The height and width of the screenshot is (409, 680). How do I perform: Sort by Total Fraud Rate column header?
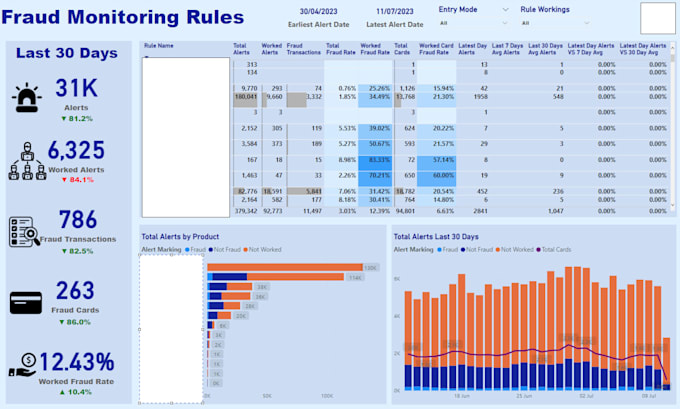(x=340, y=49)
